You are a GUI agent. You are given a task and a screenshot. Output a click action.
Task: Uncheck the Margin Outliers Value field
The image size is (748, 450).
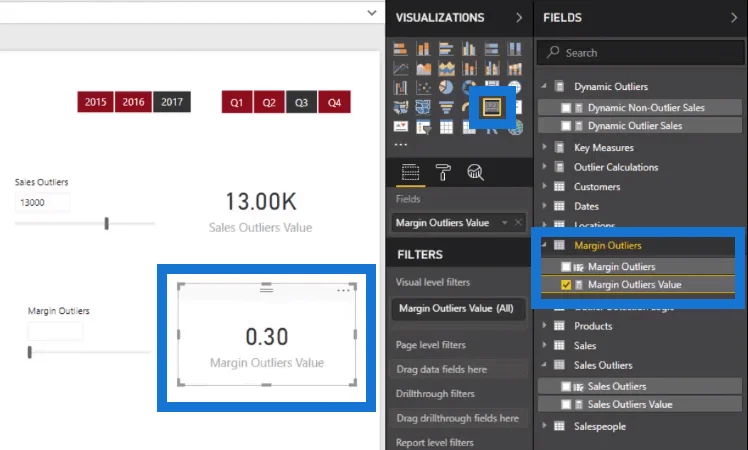[x=566, y=285]
